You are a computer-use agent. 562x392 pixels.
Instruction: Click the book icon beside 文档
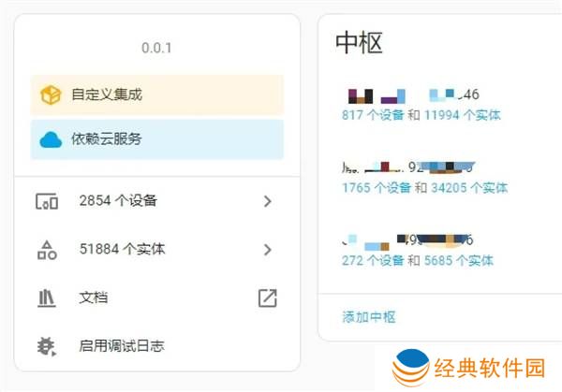(x=47, y=298)
